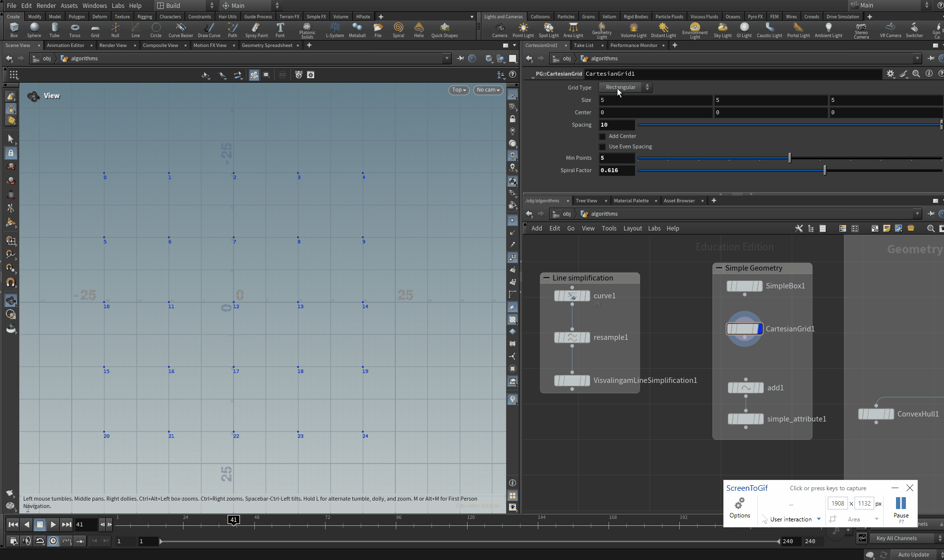Add a Camera from Lights shelf
This screenshot has width=944, height=560.
click(x=500, y=30)
